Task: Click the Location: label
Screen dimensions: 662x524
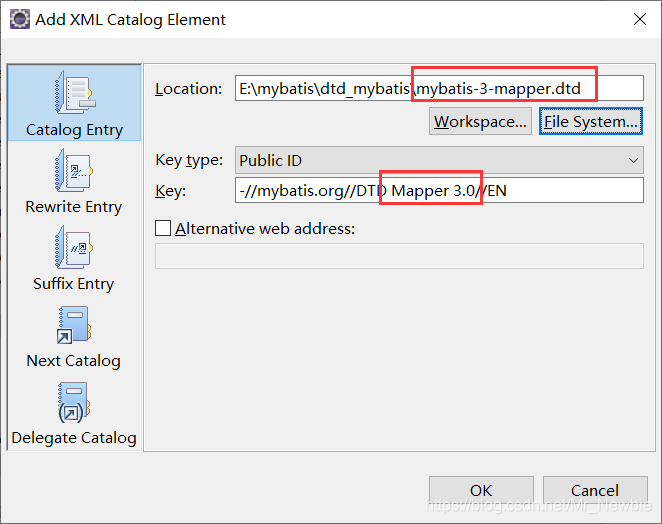Action: (188, 89)
